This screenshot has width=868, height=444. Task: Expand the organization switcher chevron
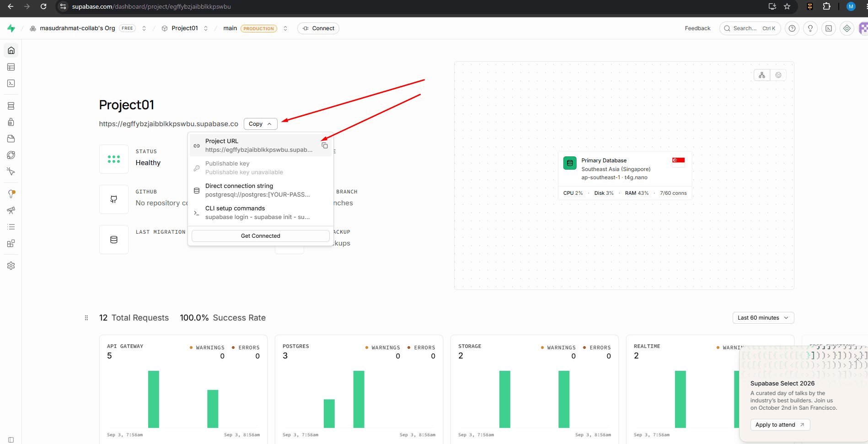point(144,28)
